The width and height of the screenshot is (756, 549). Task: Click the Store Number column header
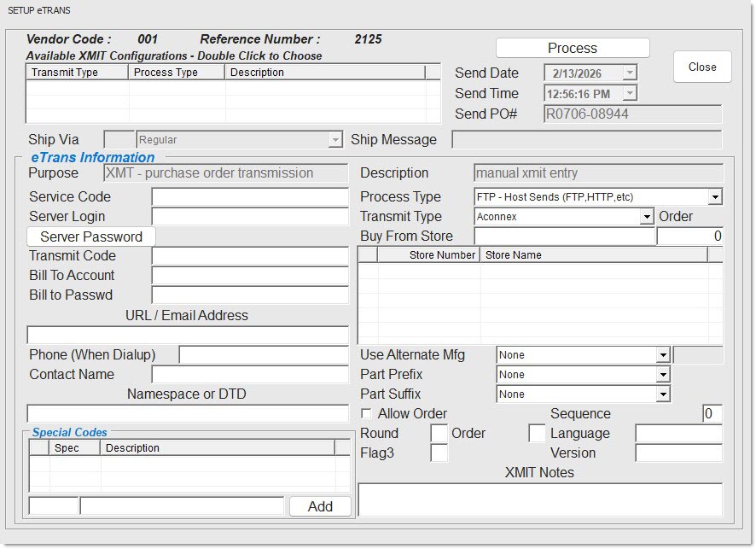(429, 254)
